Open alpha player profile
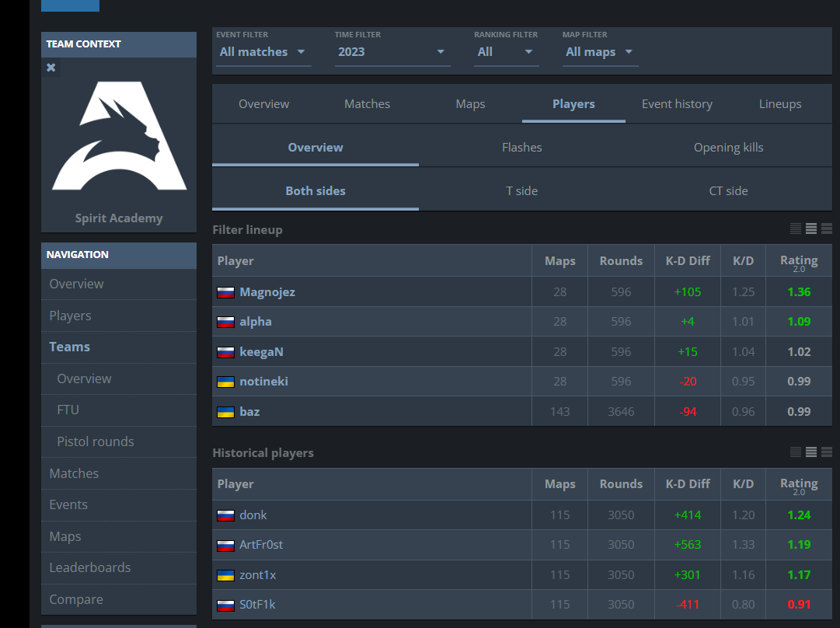The image size is (840, 628). click(256, 322)
